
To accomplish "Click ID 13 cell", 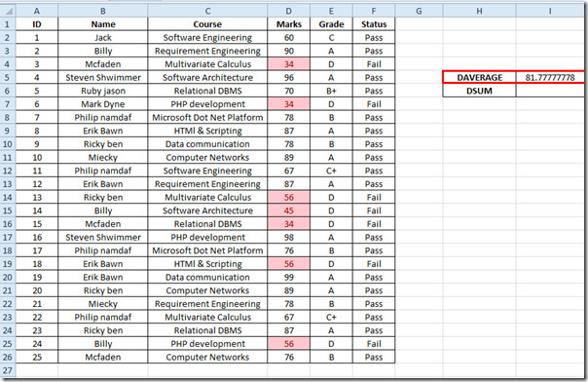I will point(37,198).
